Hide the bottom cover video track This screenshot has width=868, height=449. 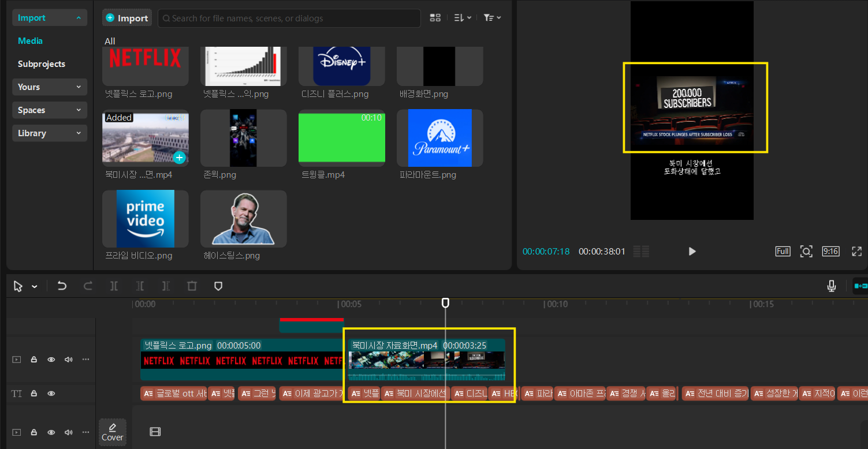click(51, 432)
